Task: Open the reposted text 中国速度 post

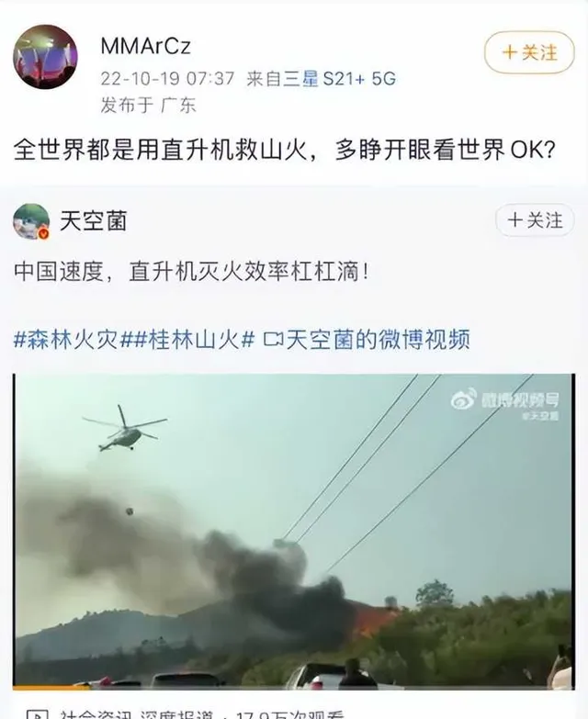Action: [191, 272]
